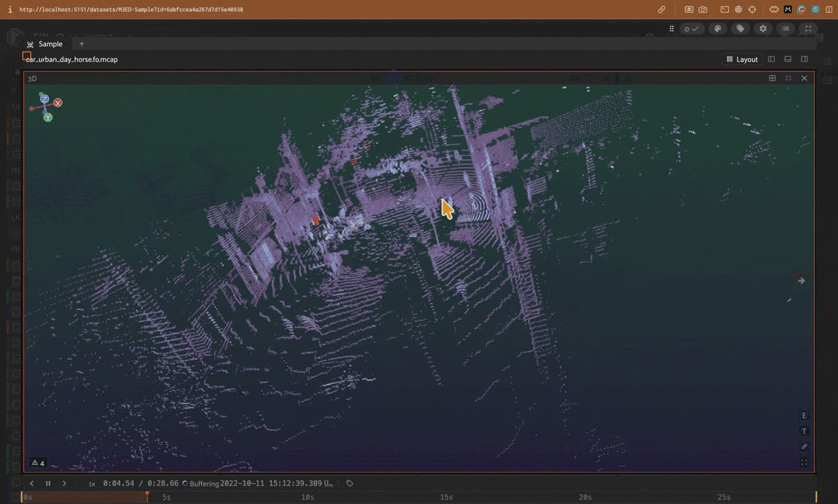Viewport: 838px width, 504px height.
Task: Change the 1x playback speed
Action: [x=91, y=484]
